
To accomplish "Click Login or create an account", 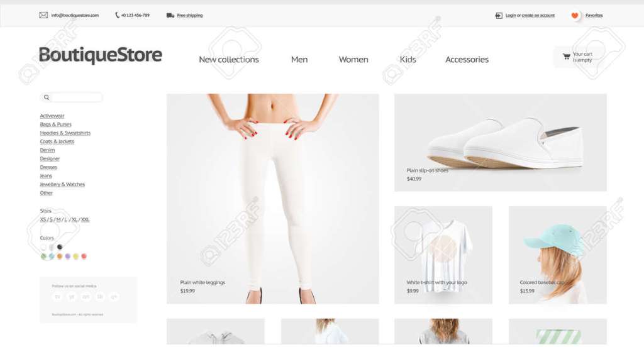I will coord(530,16).
